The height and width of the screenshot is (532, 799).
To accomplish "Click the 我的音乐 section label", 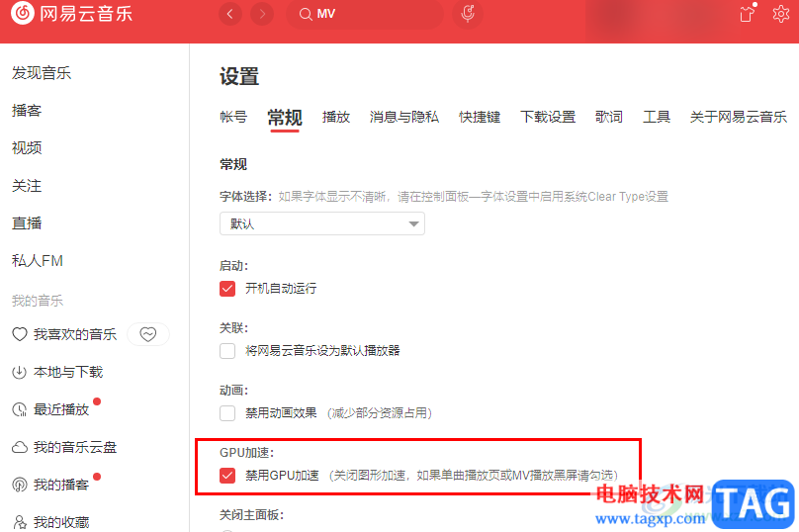I will click(x=38, y=301).
